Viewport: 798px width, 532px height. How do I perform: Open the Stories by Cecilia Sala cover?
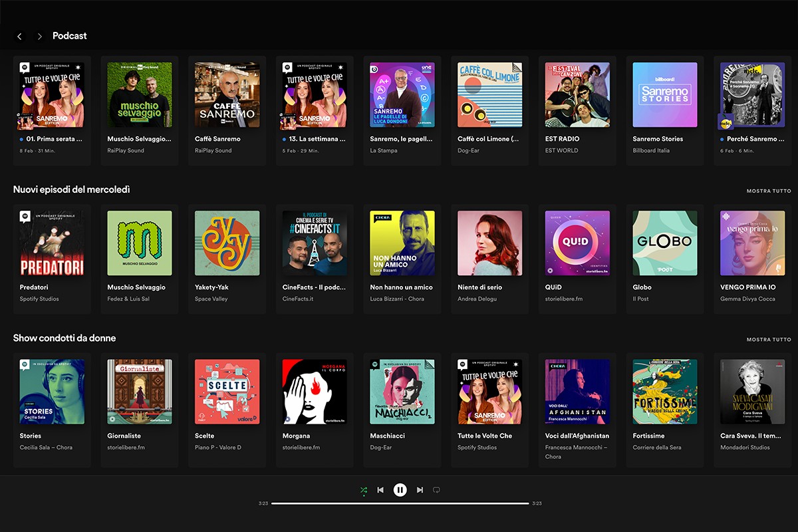coord(52,392)
